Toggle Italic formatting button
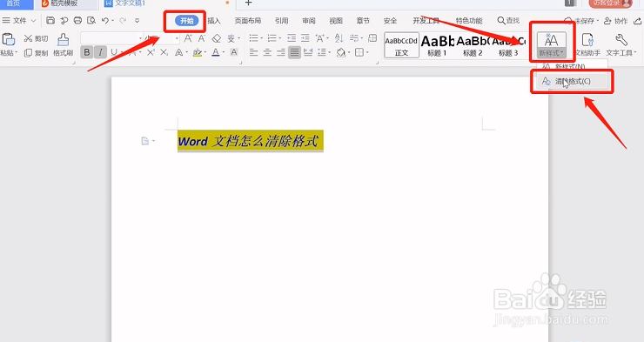The width and height of the screenshot is (644, 342). tap(100, 52)
